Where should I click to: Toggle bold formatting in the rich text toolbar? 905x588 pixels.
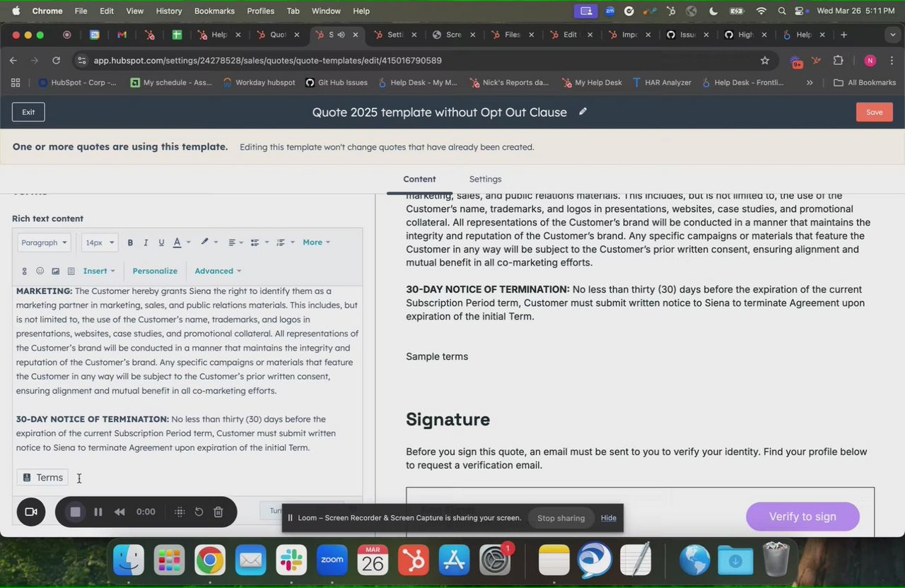coord(130,242)
